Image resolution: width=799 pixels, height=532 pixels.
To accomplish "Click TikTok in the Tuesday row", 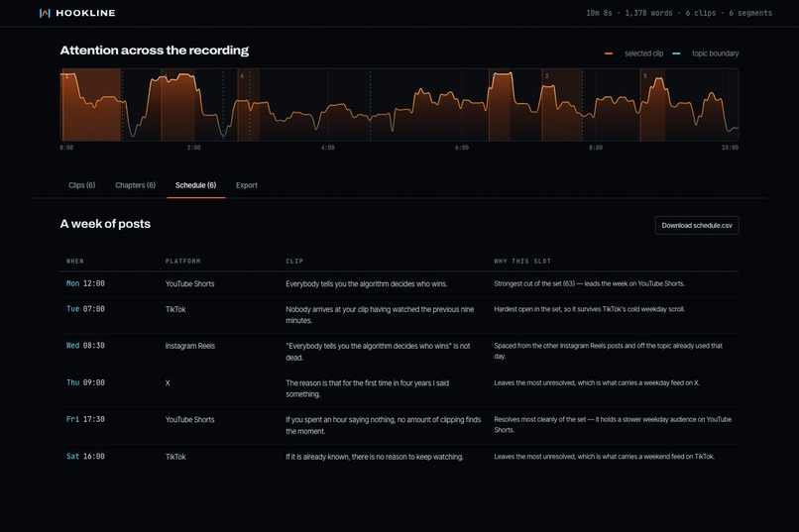I will coord(175,309).
